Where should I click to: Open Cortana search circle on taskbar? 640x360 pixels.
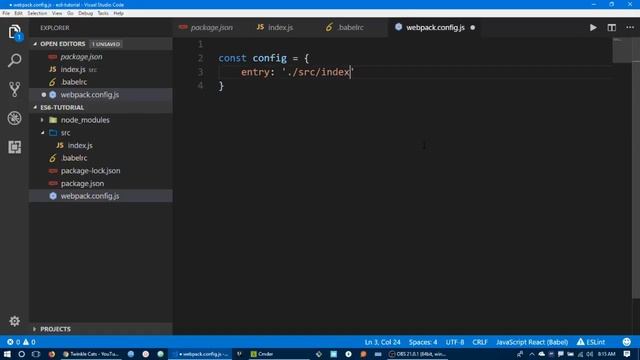21,354
